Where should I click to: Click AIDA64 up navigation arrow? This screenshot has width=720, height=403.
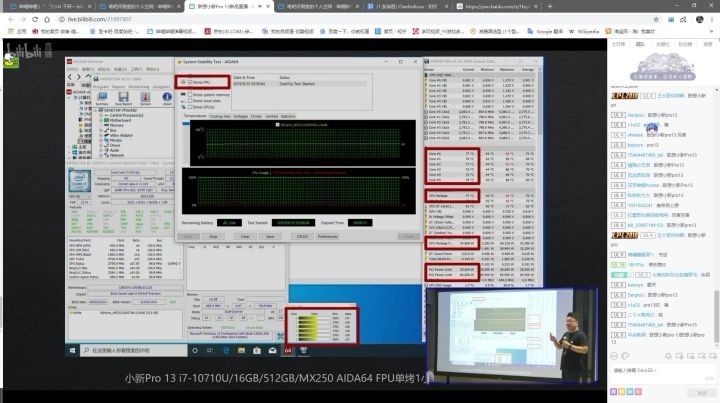tap(88, 77)
